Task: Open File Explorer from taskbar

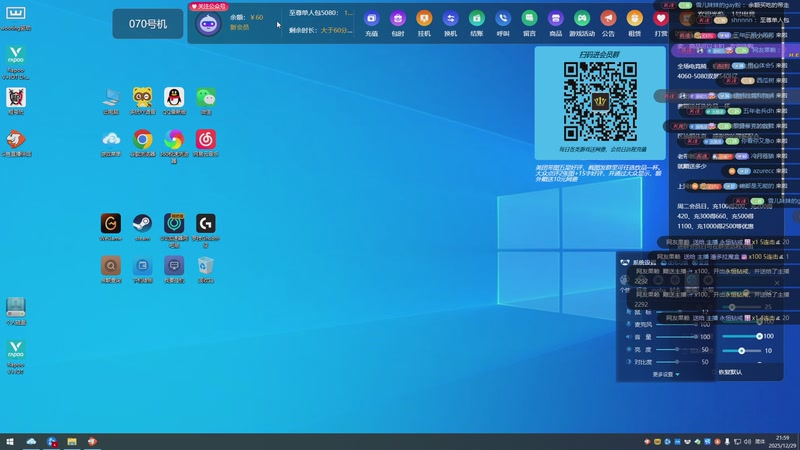Action: point(72,442)
